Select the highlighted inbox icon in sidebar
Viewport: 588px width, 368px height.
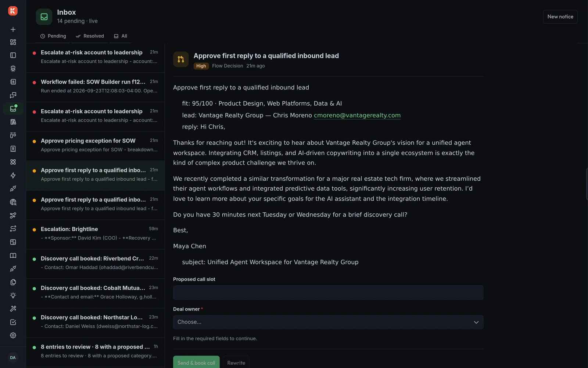click(13, 109)
